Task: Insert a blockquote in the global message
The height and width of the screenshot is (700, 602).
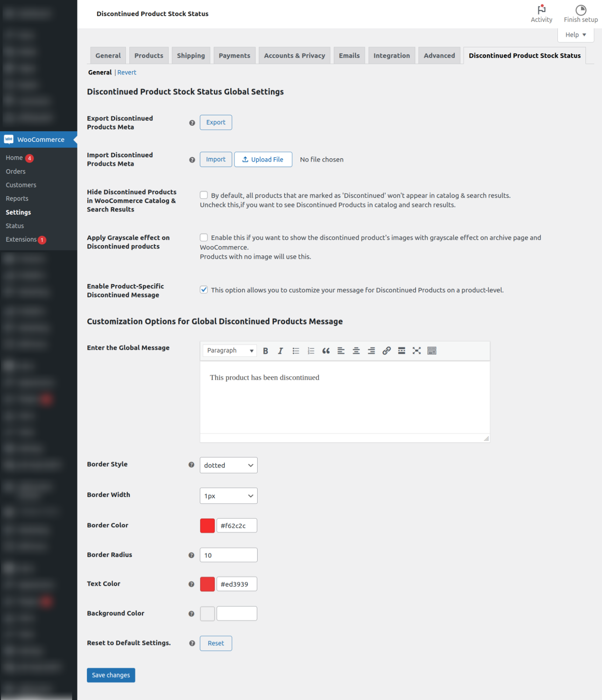Action: pos(326,351)
